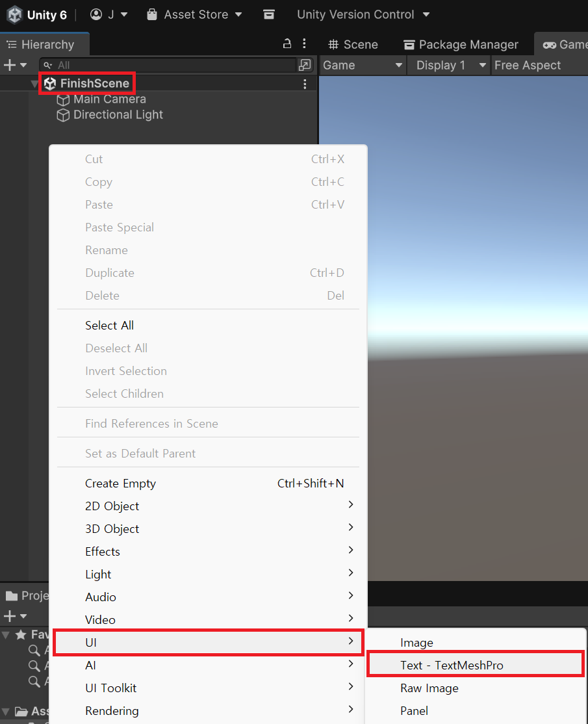Click the Favorites star icon
The image size is (588, 724).
(21, 634)
